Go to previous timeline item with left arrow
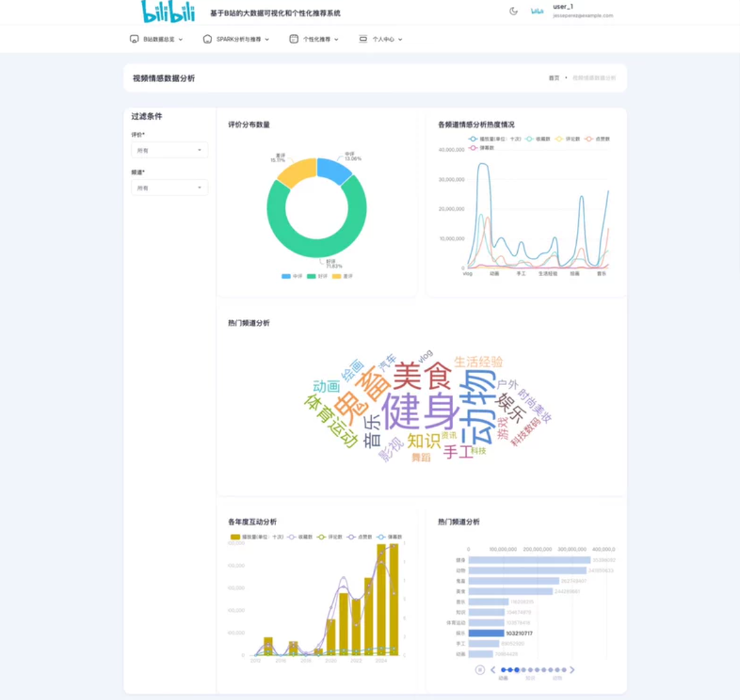 (493, 670)
